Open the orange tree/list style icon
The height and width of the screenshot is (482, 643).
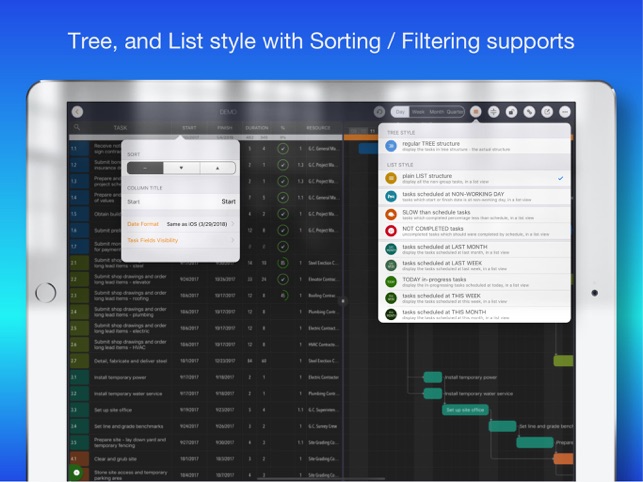[476, 112]
